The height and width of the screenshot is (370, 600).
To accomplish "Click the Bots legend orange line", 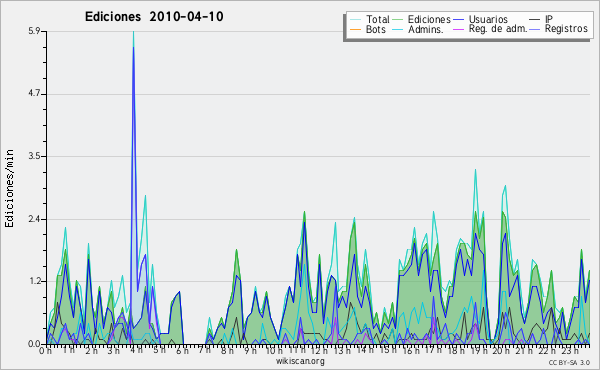I will [355, 29].
